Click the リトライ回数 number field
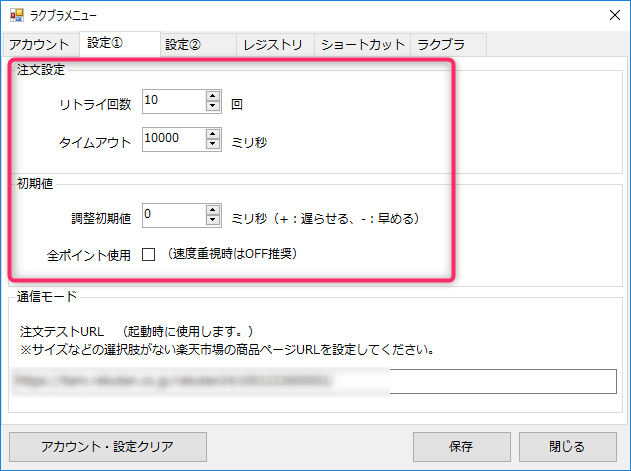 172,101
